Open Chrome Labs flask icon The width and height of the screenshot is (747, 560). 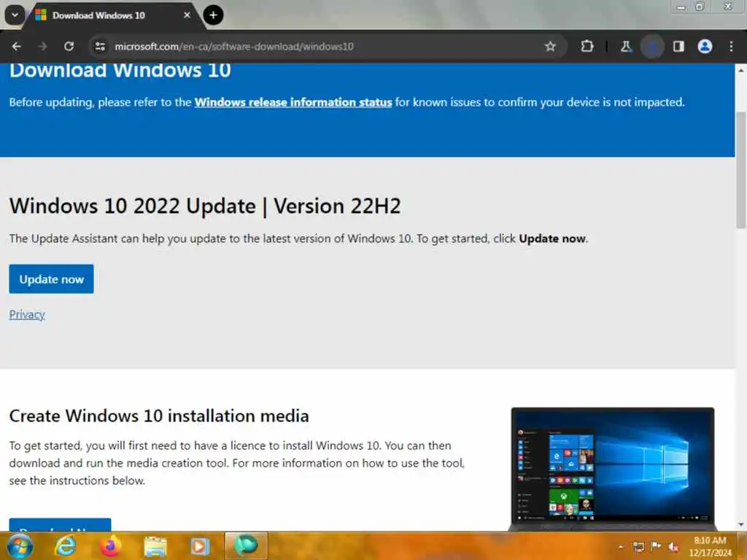[626, 46]
